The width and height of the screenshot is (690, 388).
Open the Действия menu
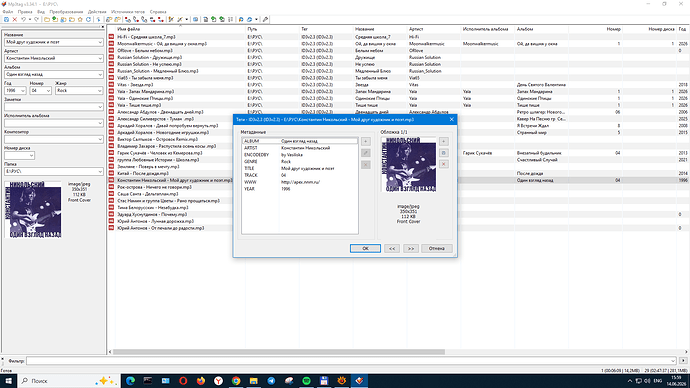(97, 12)
